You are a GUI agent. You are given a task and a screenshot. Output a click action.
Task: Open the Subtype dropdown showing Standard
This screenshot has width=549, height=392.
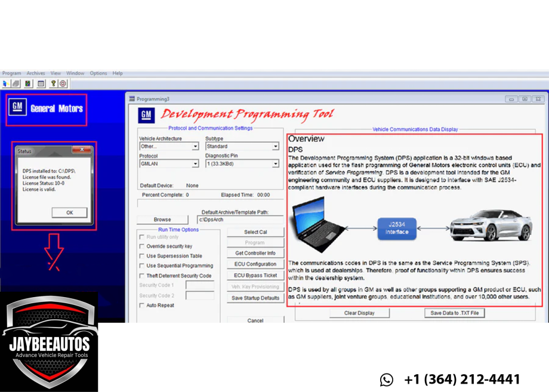pos(275,146)
